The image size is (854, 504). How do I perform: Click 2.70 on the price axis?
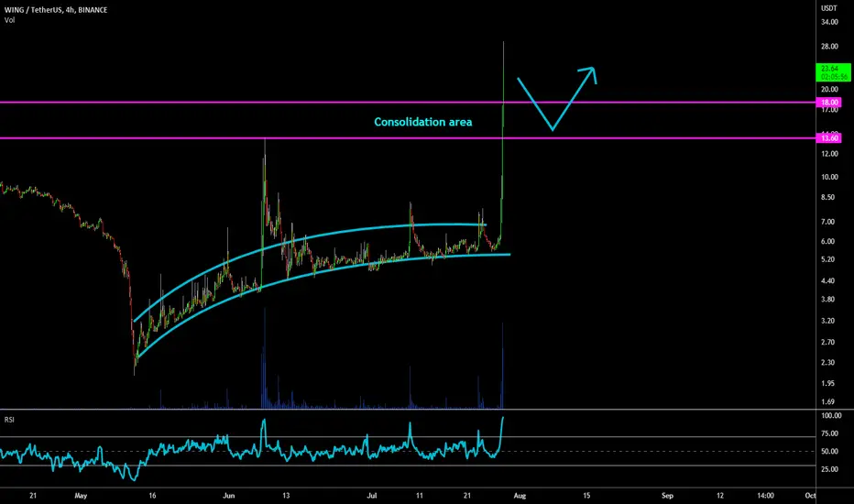[827, 342]
